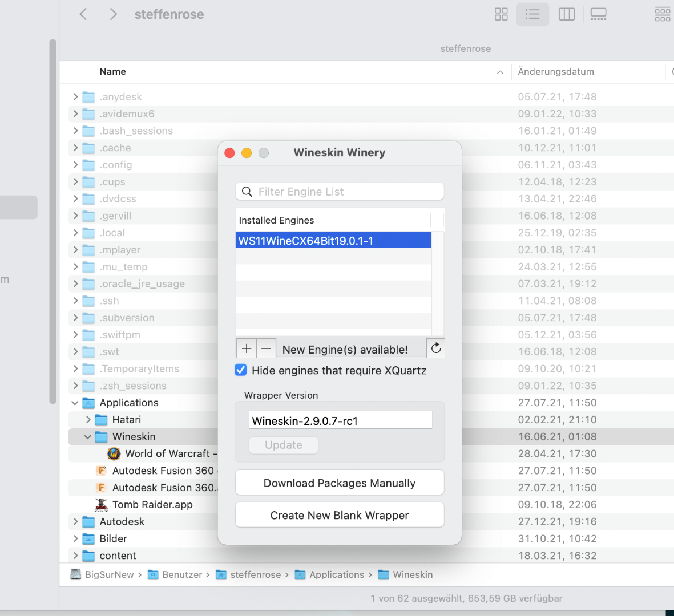The width and height of the screenshot is (674, 616).
Task: Select the .TemporaryItems folder row
Action: [x=370, y=368]
